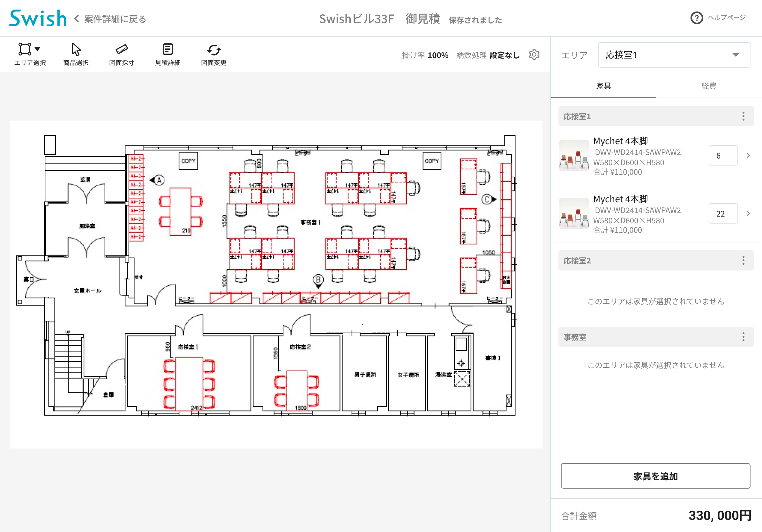762x532 pixels.
Task: Expand first Mychet 4本脚 item chevron
Action: pyautogui.click(x=748, y=155)
